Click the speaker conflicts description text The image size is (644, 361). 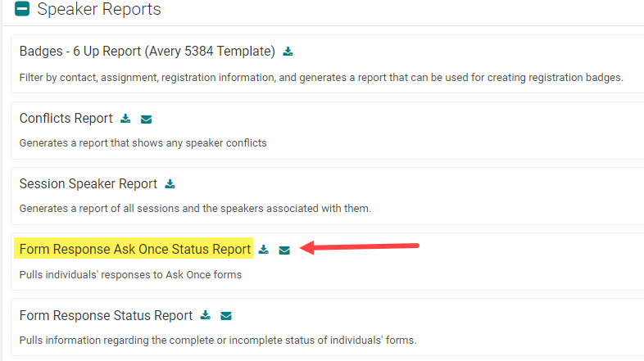coord(143,143)
